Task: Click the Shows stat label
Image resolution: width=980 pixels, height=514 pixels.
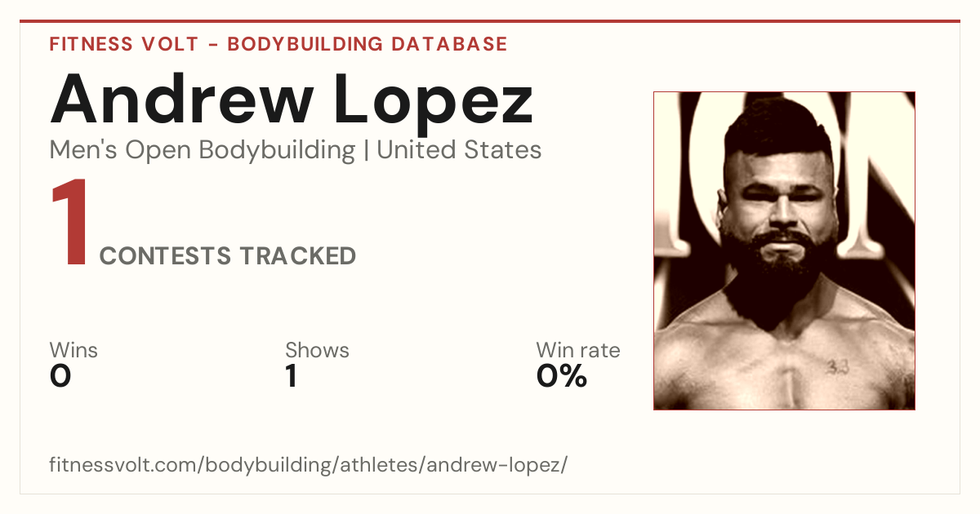Action: click(317, 350)
